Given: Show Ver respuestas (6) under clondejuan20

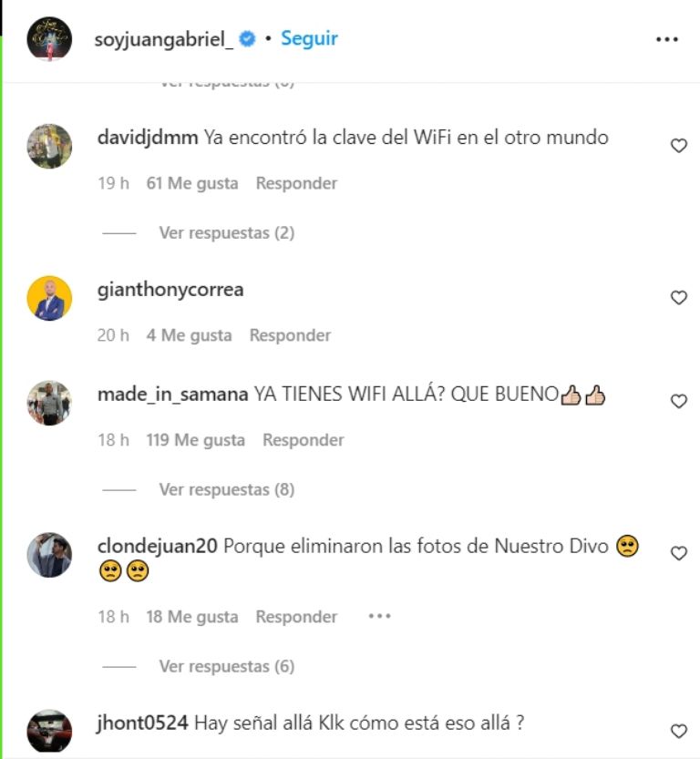Looking at the screenshot, I should (227, 667).
